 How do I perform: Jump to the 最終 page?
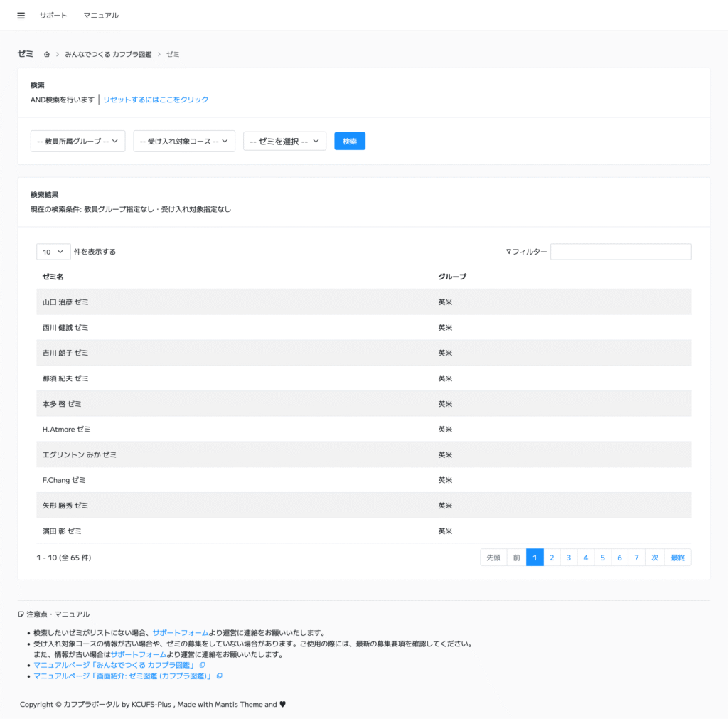tap(678, 558)
